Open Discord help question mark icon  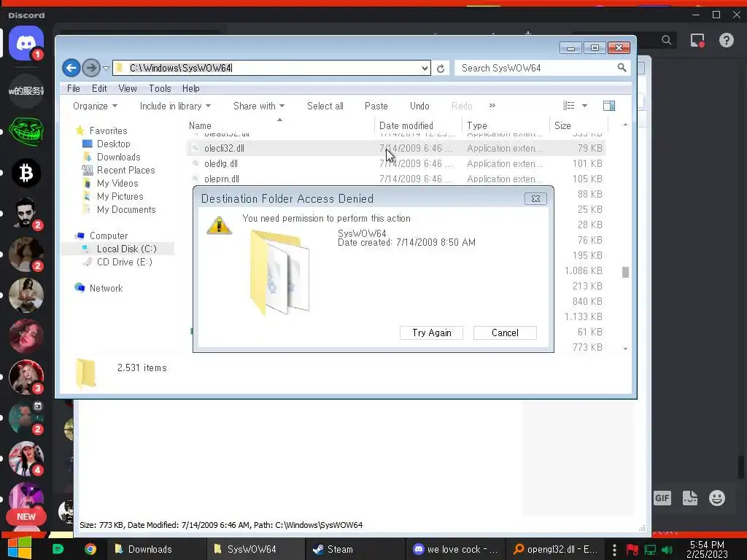pyautogui.click(x=726, y=41)
